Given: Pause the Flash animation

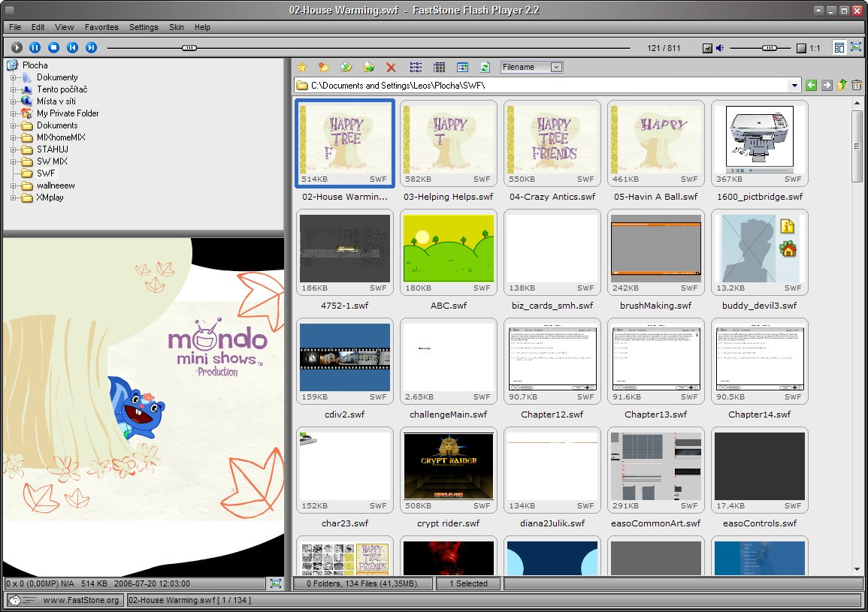Looking at the screenshot, I should coord(35,47).
